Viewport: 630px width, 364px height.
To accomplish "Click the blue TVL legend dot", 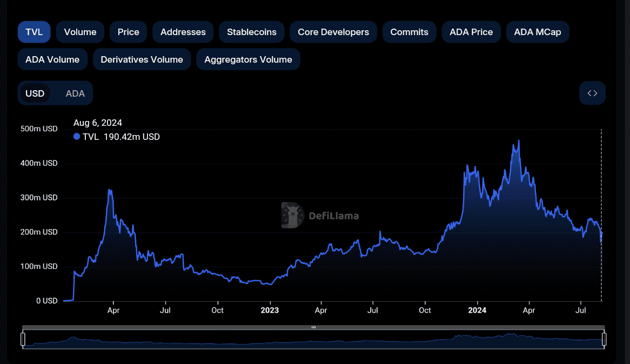I will click(x=77, y=137).
